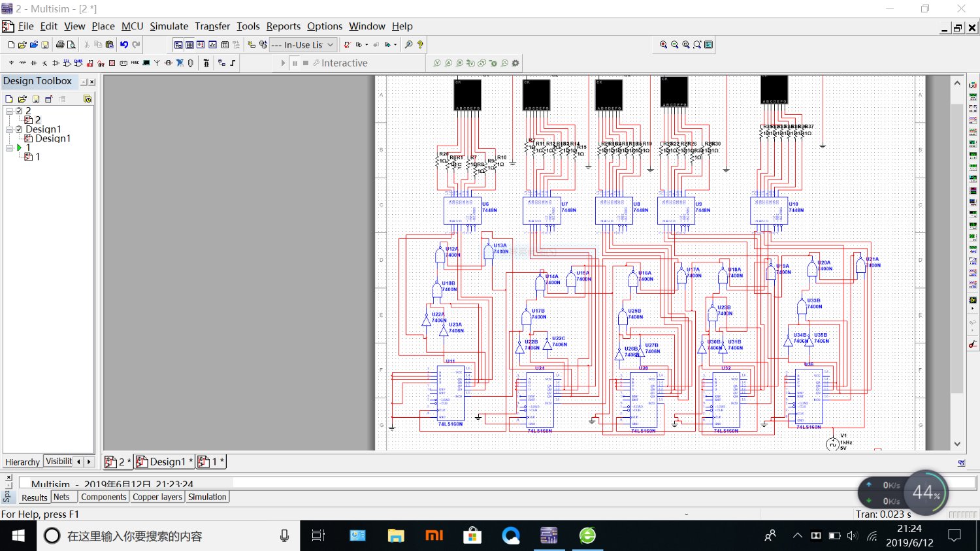Image resolution: width=980 pixels, height=551 pixels.
Task: Toggle checkbox for design 2
Action: coord(19,111)
